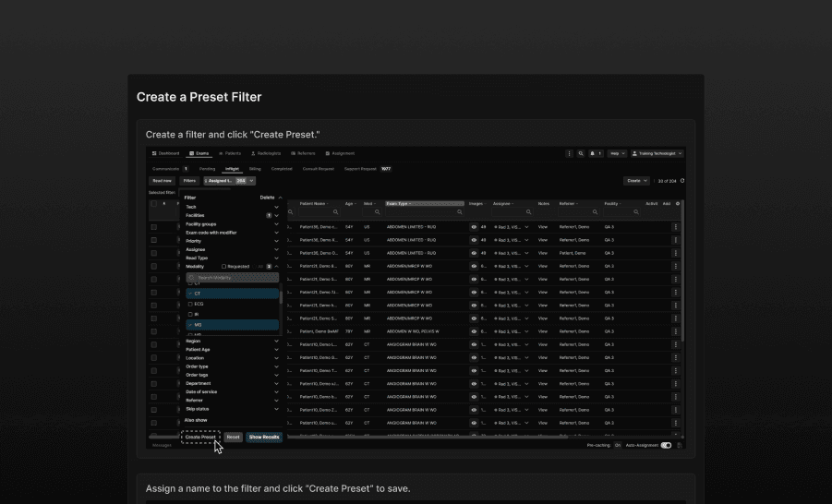Screen dimensions: 832x504
Task: Click the Show Results button
Action: [x=264, y=438]
